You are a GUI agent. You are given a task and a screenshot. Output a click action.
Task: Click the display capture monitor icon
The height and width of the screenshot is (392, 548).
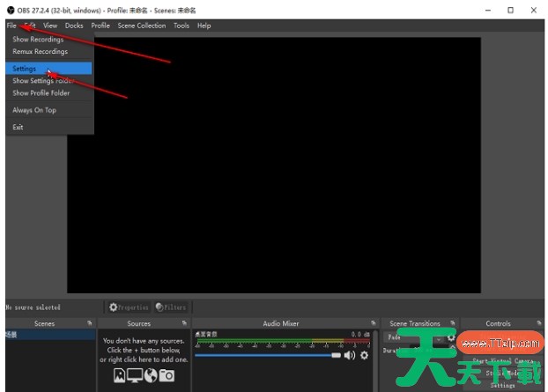(135, 375)
